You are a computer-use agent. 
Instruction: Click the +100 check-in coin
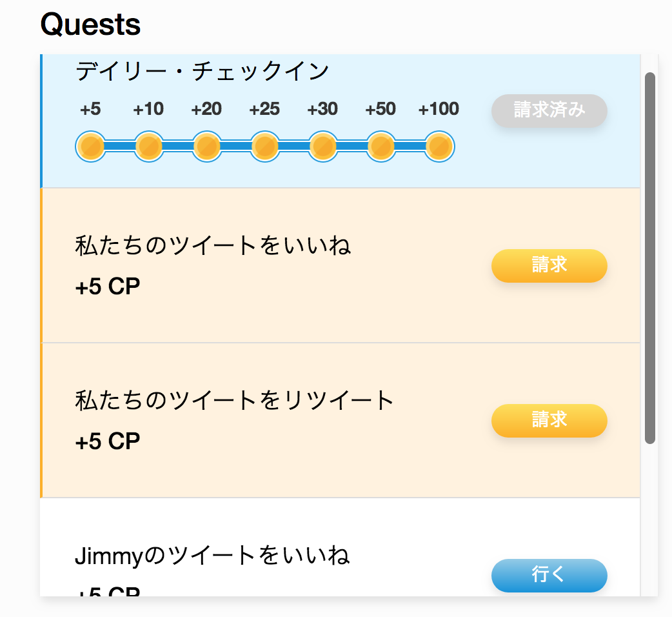tap(439, 147)
